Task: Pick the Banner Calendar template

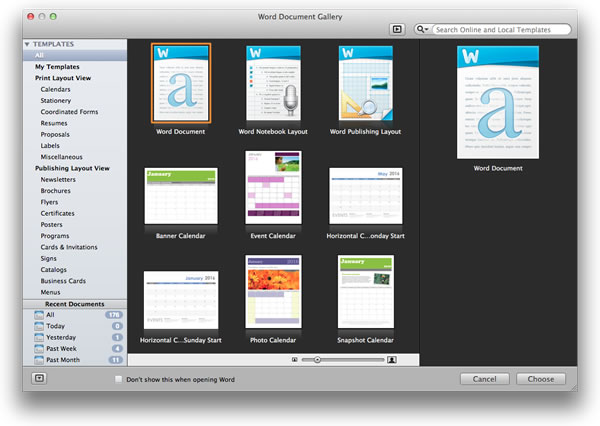Action: tap(181, 196)
